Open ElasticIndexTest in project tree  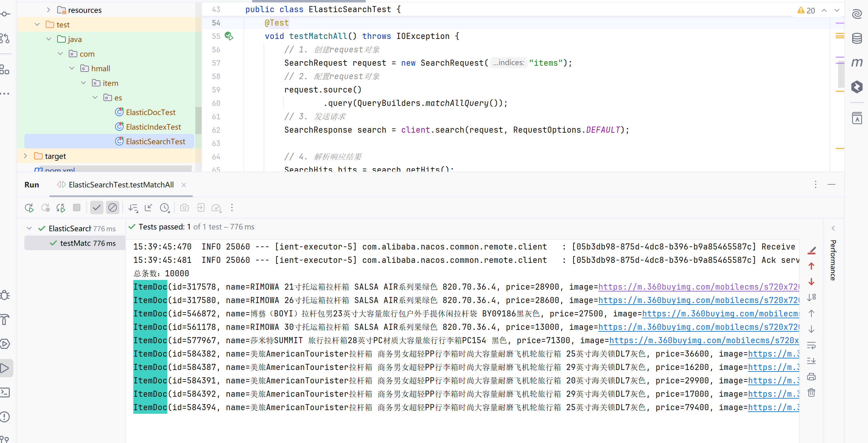click(x=153, y=127)
